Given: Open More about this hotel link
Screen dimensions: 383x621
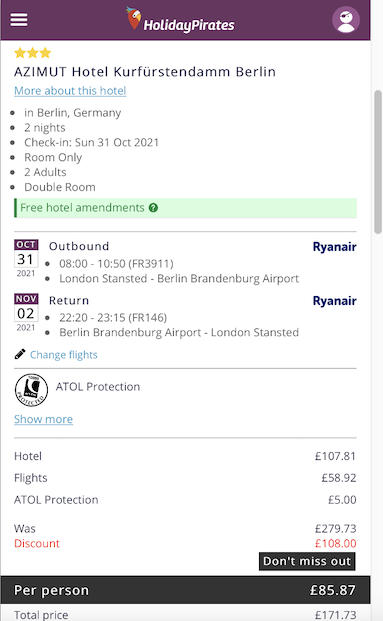Looking at the screenshot, I should (x=70, y=91).
